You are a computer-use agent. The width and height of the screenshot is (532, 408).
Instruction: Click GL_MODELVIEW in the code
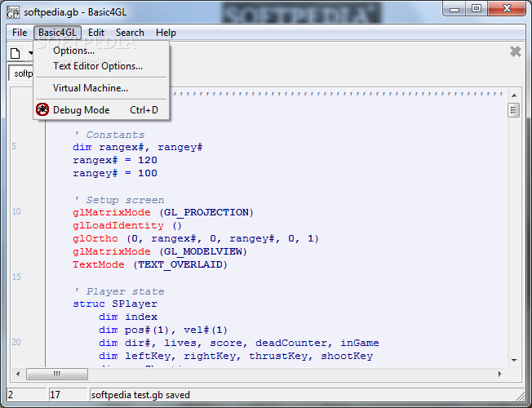pyautogui.click(x=203, y=251)
